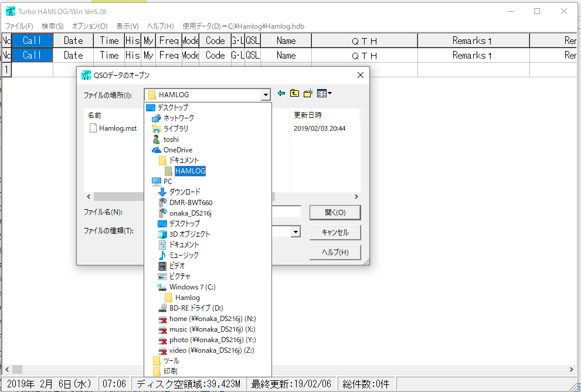
Task: Open the ファイル(F) menu
Action: coord(19,26)
